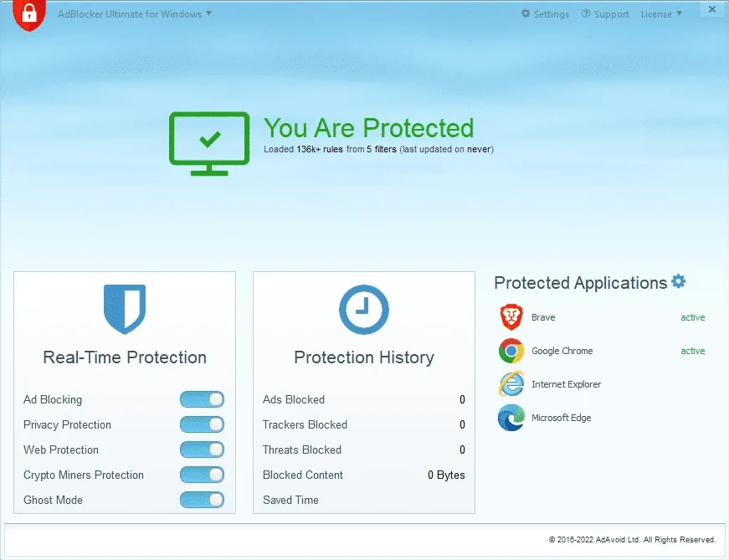Click the You Are Protected heading
729x560 pixels.
[368, 128]
